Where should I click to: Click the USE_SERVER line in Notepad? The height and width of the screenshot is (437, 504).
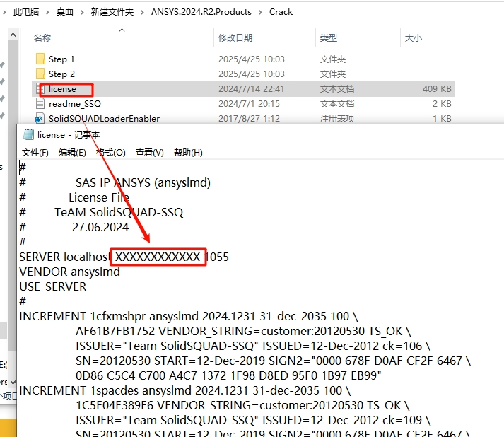53,286
